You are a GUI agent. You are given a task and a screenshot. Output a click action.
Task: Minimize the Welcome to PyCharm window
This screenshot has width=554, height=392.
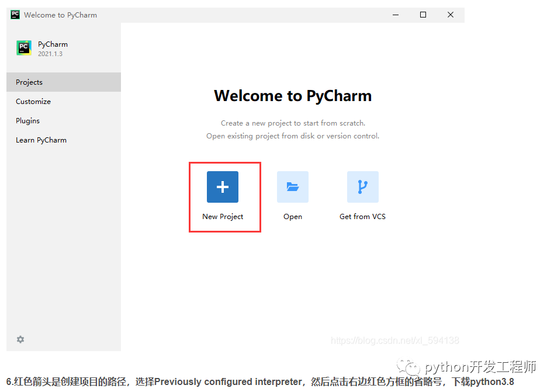pyautogui.click(x=396, y=15)
